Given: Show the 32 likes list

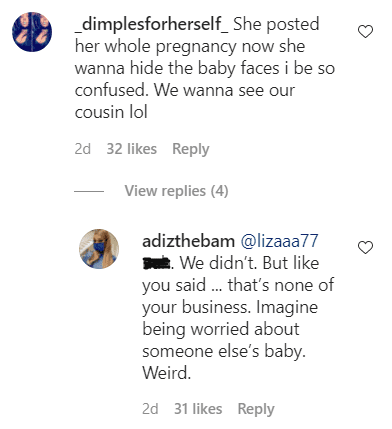Looking at the screenshot, I should click(132, 149).
